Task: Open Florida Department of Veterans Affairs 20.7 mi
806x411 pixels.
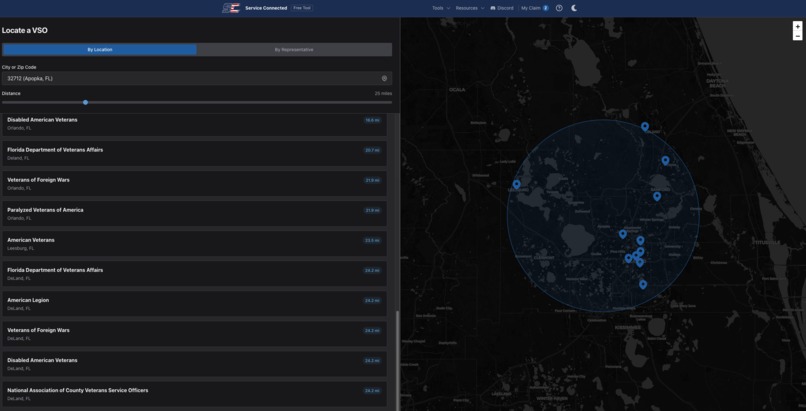Action: point(194,154)
